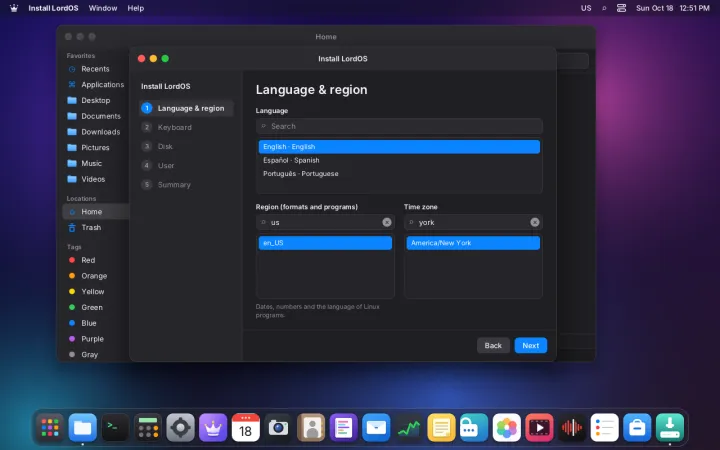
Task: Launch Terminal from the dock
Action: coord(115,428)
